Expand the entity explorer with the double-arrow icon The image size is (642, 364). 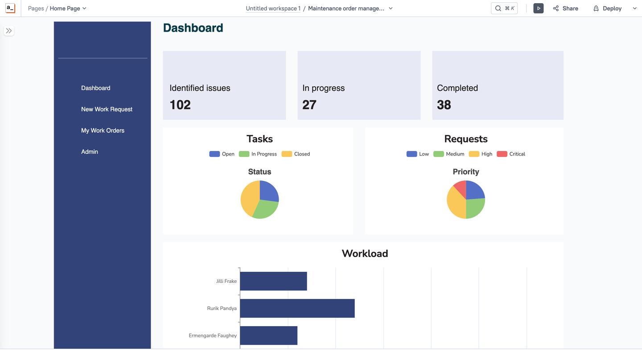coord(9,30)
